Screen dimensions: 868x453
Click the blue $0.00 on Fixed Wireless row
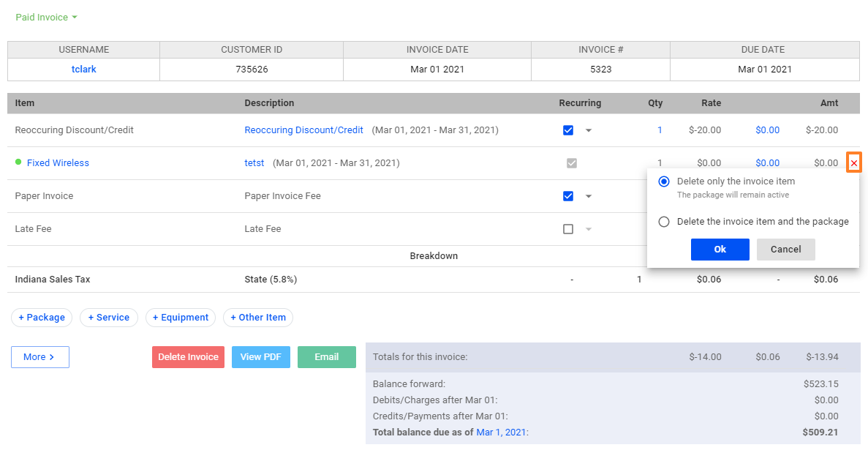pos(767,162)
